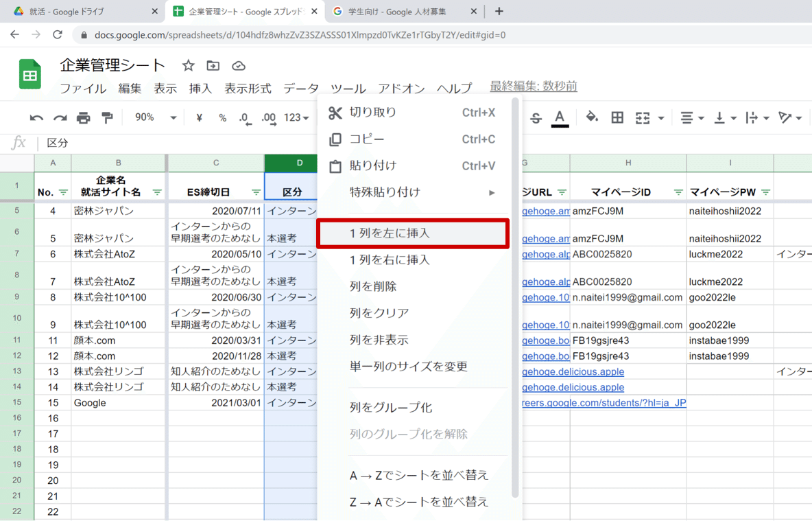The width and height of the screenshot is (812, 521).
Task: Open the zoom 90% dropdown
Action: click(156, 117)
